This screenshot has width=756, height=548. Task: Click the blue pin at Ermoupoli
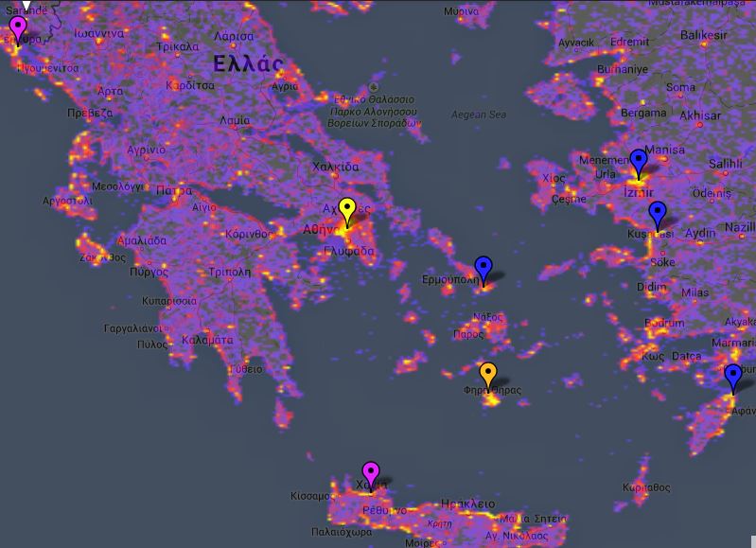click(483, 267)
